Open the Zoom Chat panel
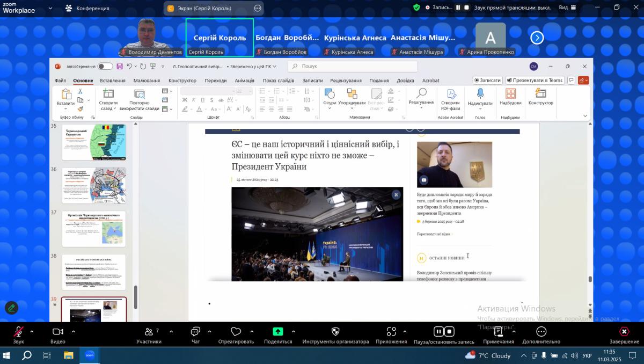Image resolution: width=644 pixels, height=364 pixels. click(x=195, y=332)
